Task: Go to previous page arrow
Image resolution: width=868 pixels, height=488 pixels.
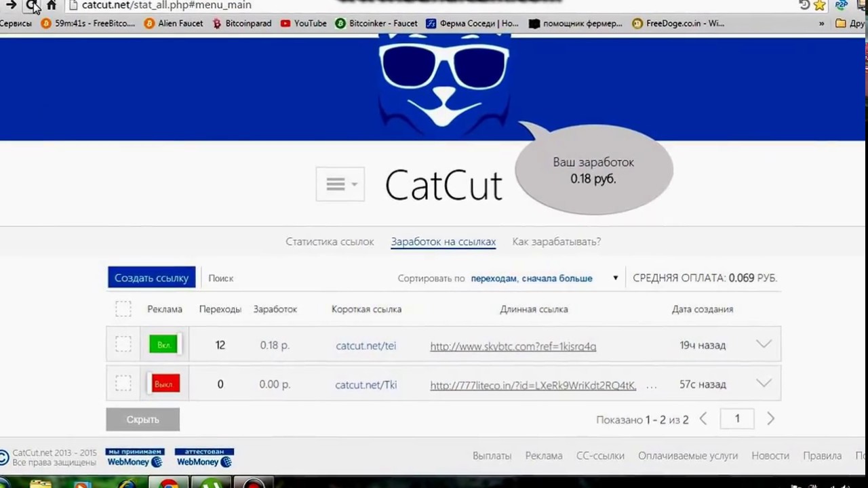Action: 703,420
